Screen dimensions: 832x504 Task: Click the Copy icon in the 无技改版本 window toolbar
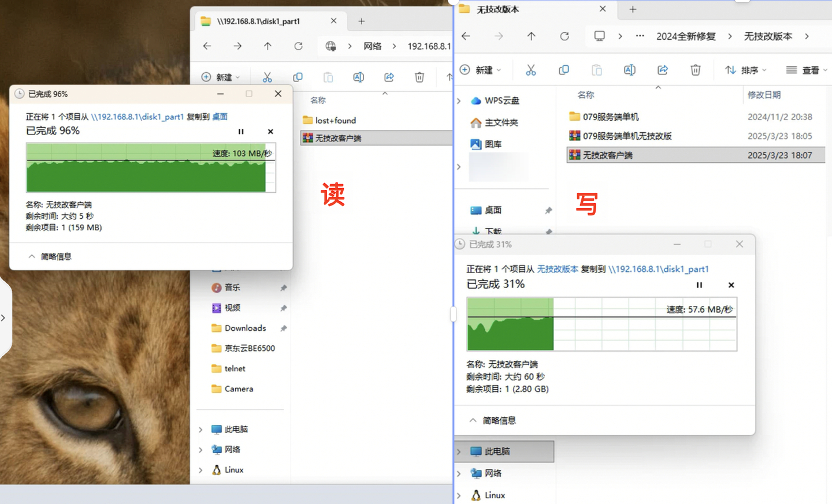pyautogui.click(x=563, y=70)
